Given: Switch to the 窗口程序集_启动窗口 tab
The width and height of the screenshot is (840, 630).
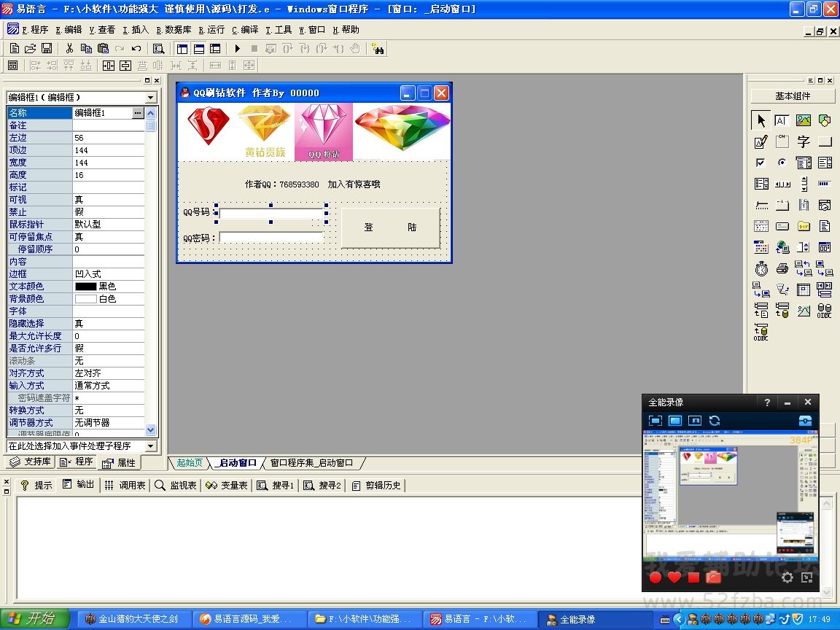Looking at the screenshot, I should [311, 463].
